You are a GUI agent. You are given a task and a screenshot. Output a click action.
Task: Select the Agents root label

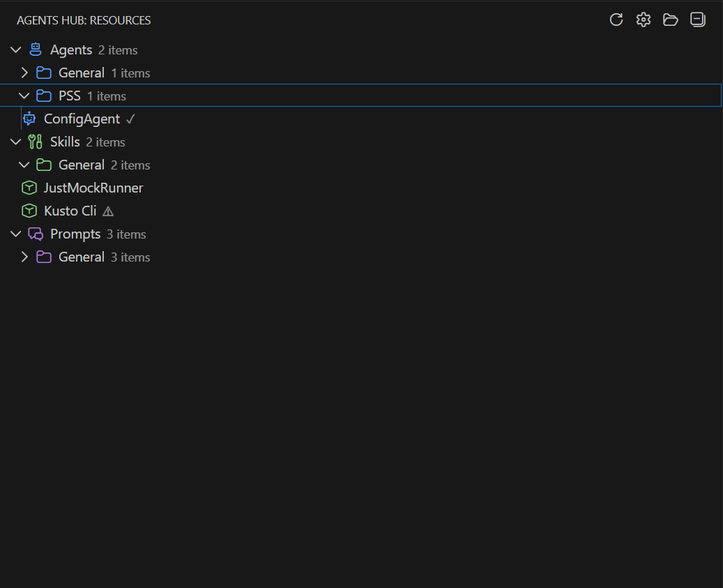click(71, 50)
